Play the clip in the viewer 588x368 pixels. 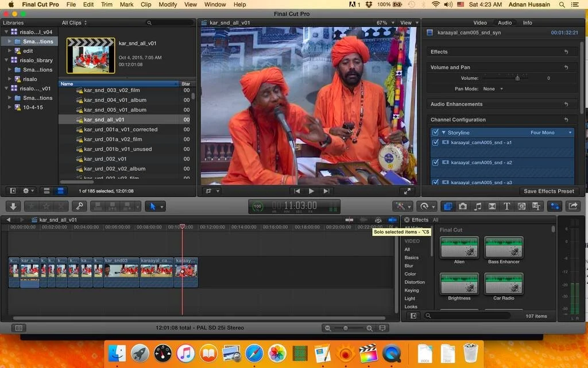click(x=311, y=191)
